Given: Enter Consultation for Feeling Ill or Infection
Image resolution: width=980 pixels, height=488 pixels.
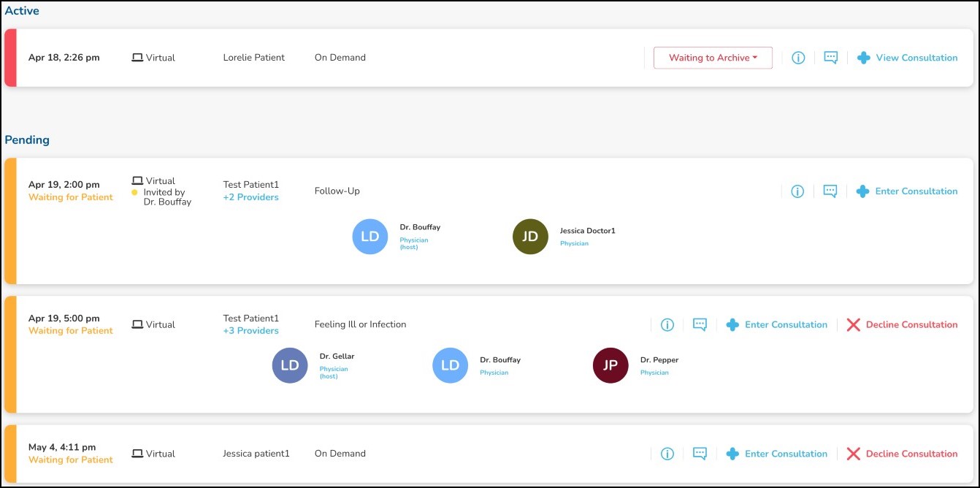Looking at the screenshot, I should pyautogui.click(x=777, y=325).
